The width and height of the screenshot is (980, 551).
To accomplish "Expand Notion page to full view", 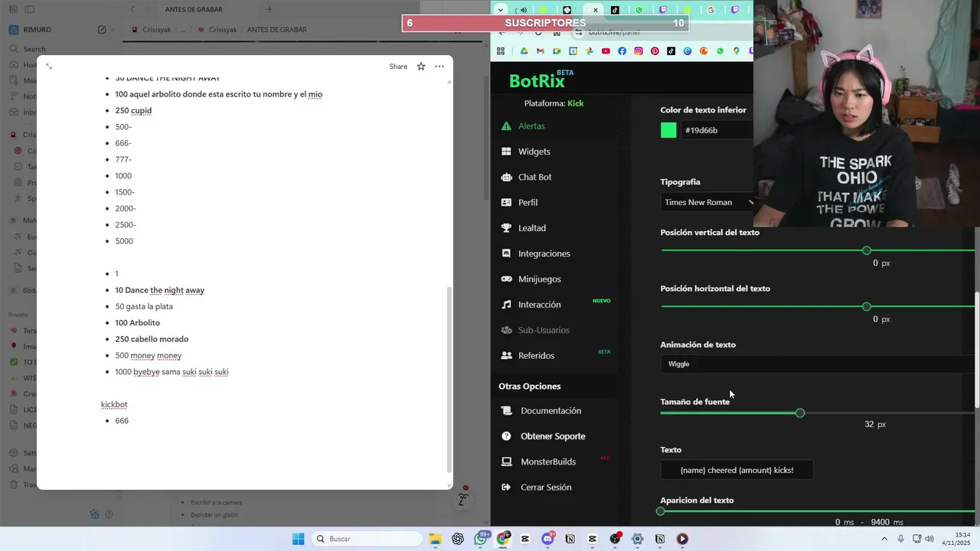I will pos(49,67).
